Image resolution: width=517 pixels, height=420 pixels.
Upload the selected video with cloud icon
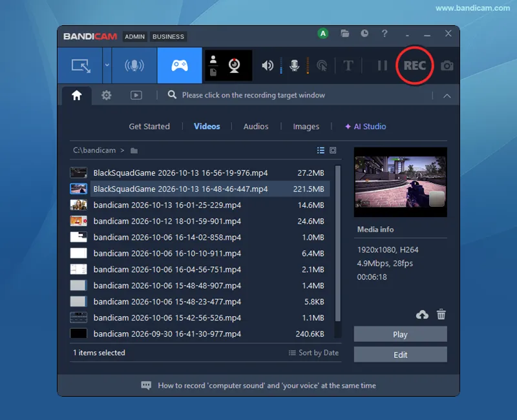tap(422, 315)
